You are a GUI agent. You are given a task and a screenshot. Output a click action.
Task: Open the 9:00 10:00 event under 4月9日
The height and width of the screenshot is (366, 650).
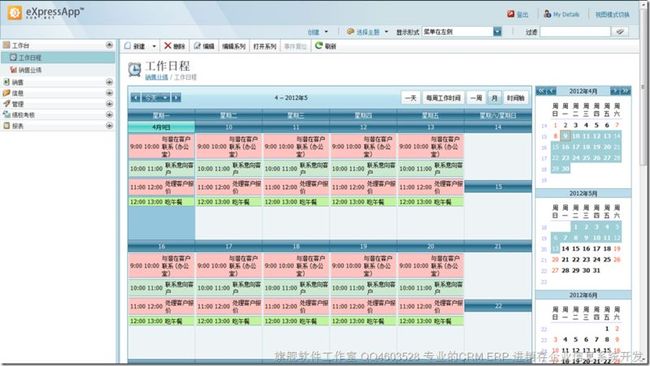click(161, 146)
